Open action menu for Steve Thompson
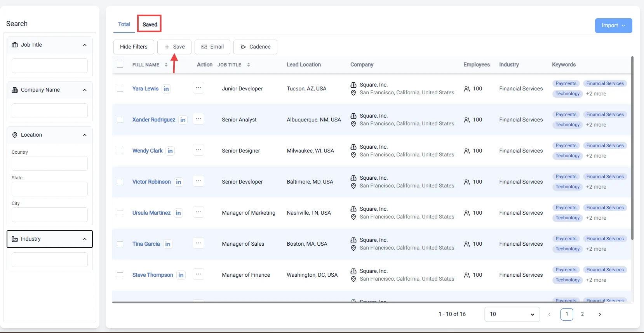The width and height of the screenshot is (644, 333). 198,274
